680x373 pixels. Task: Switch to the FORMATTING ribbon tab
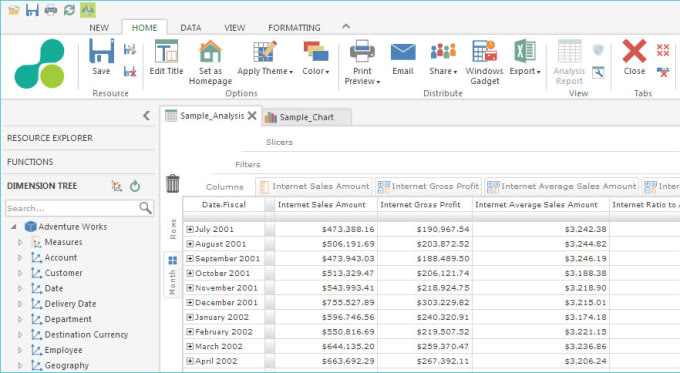coord(294,28)
